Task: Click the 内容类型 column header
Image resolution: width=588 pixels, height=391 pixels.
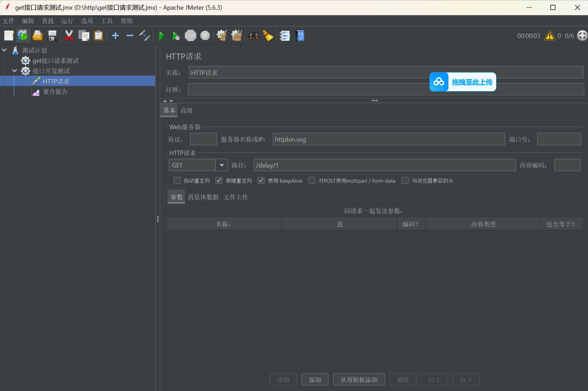Action: coord(483,224)
